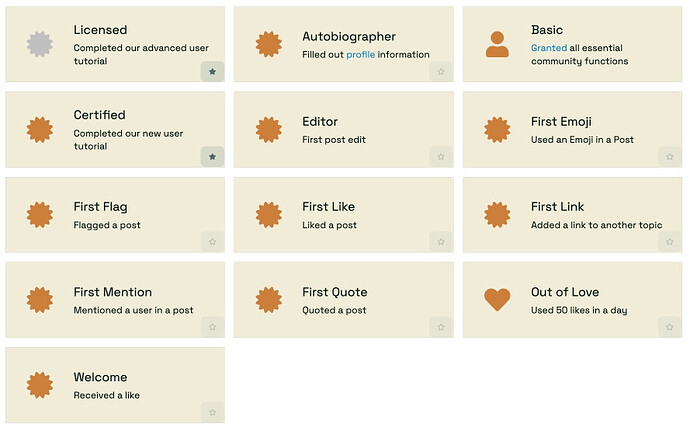Toggle favorite star on First Flag badge
690x431 pixels.
[x=213, y=242]
